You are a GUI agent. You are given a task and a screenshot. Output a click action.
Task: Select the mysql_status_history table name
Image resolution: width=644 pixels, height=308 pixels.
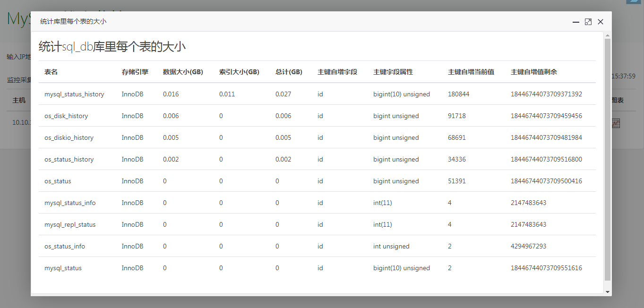click(74, 94)
